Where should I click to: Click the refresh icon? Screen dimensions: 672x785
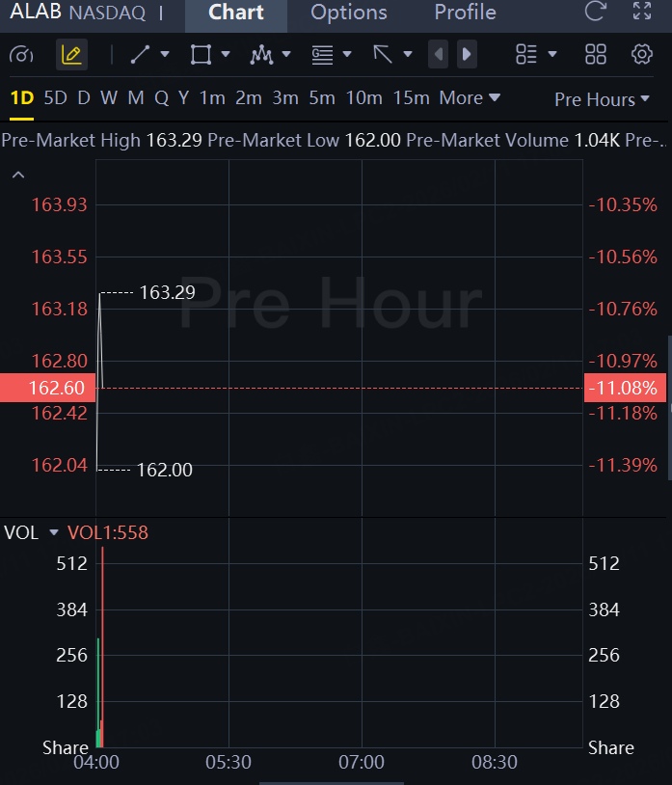(596, 13)
